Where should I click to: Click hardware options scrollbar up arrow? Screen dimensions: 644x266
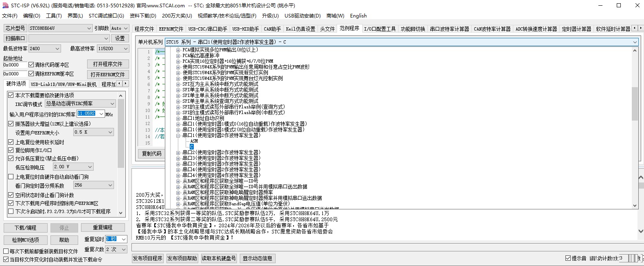[121, 95]
